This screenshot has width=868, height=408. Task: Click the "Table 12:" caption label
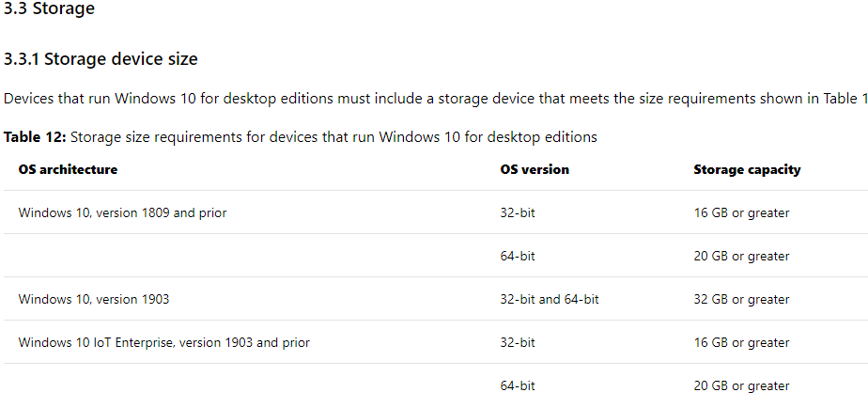[35, 137]
